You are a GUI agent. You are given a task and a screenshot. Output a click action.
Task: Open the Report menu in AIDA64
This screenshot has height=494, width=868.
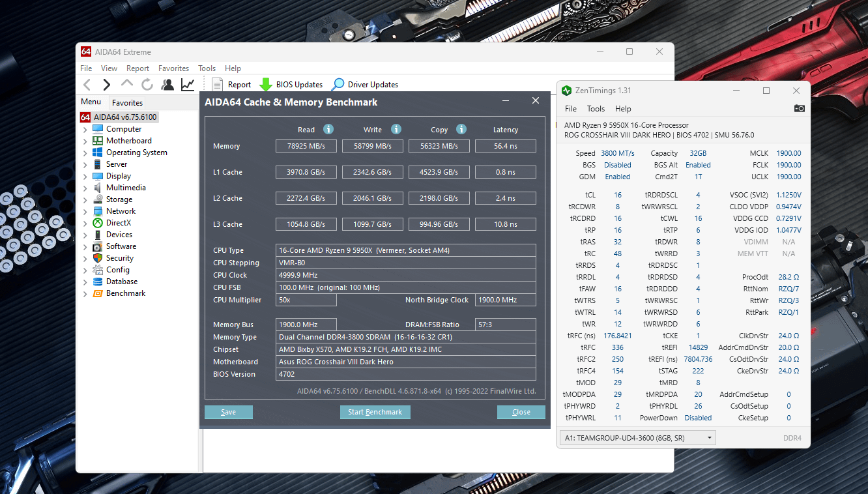137,68
